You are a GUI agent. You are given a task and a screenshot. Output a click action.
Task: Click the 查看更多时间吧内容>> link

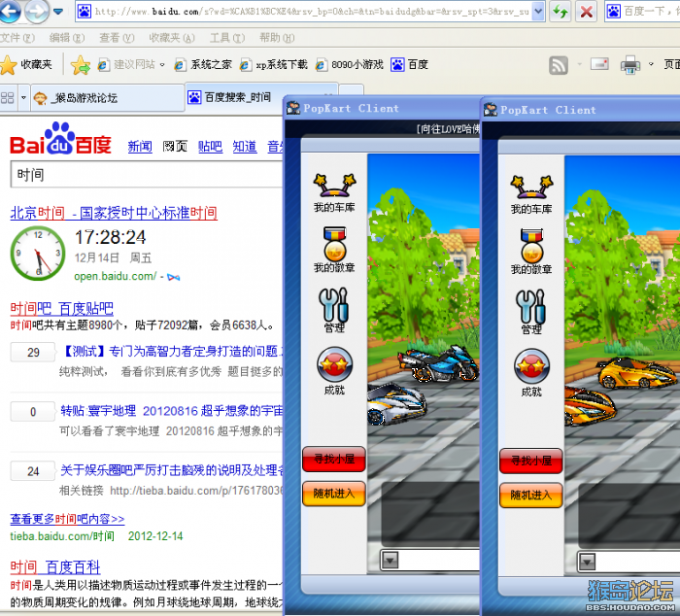[67, 519]
